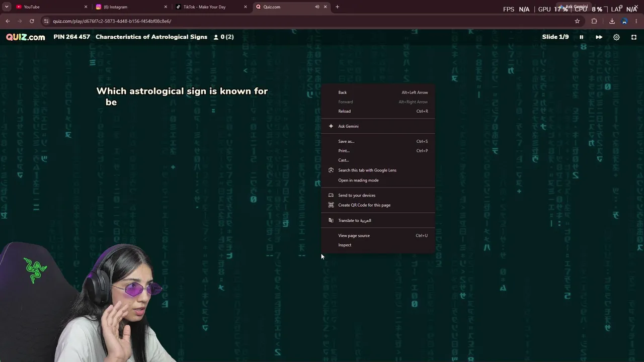Click the game PIN 264 457
The image size is (644, 362).
(x=71, y=37)
